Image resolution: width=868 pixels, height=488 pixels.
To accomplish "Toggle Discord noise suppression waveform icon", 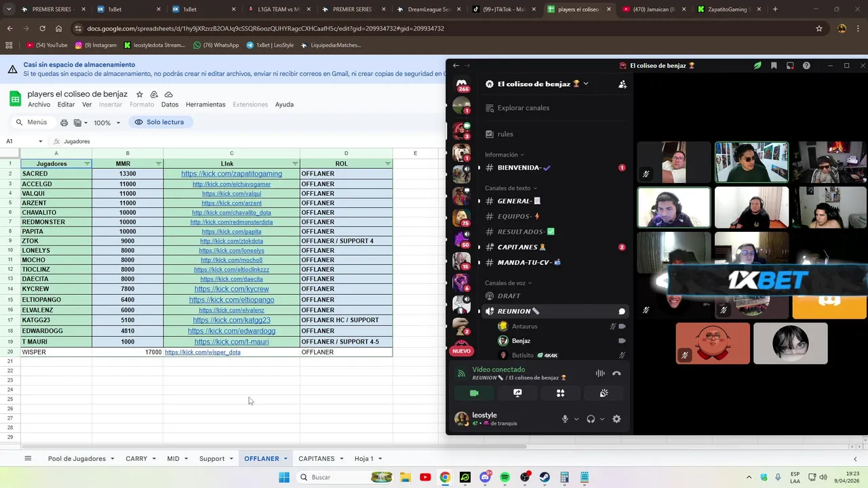I will (600, 373).
